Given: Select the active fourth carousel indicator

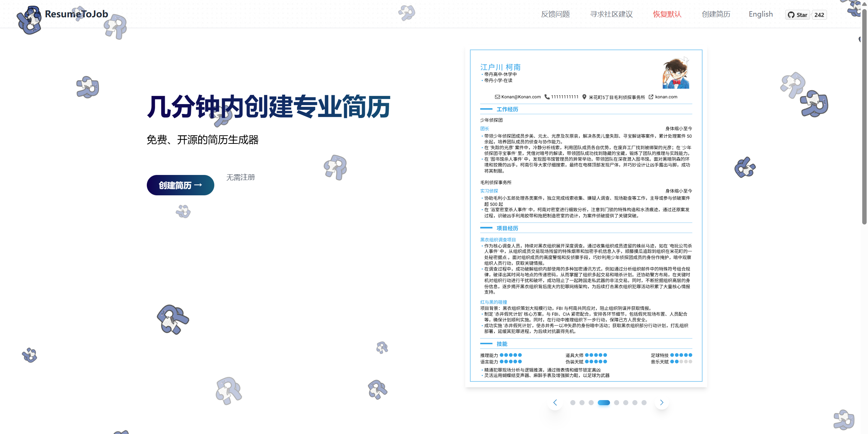Looking at the screenshot, I should (604, 403).
